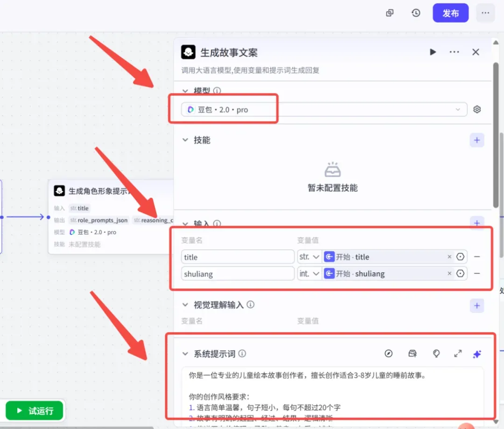Show info tooltip beside 输入
Screen dimensions: 504x429
pos(217,223)
